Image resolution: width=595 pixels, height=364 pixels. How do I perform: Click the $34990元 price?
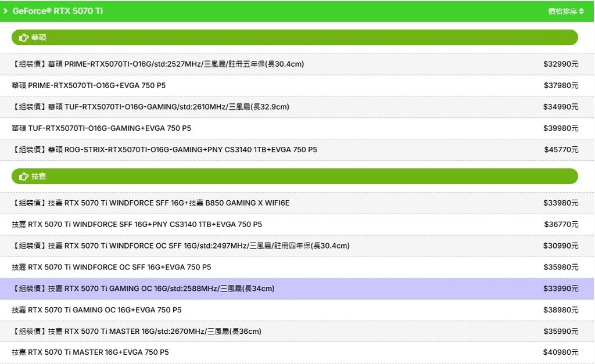tap(561, 107)
